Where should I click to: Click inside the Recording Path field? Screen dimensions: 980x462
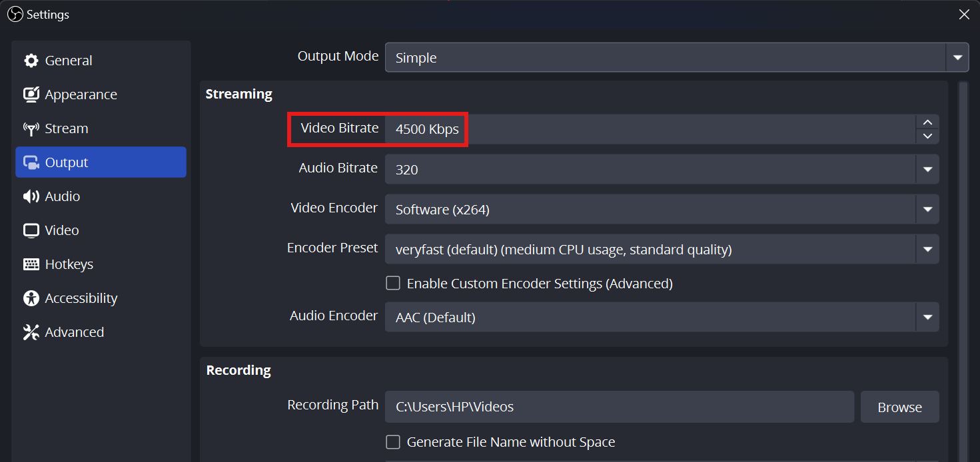(618, 407)
